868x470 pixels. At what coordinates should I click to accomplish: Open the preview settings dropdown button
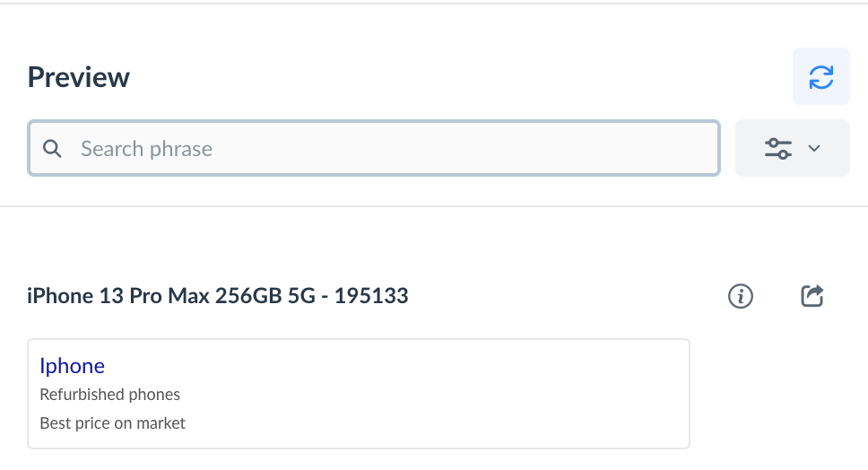tap(792, 149)
